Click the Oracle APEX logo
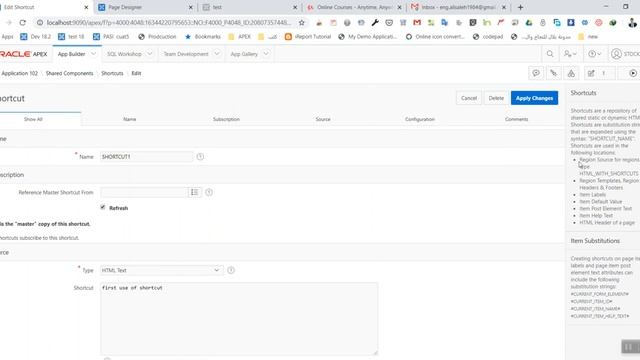This screenshot has height=360, width=640. (24, 54)
